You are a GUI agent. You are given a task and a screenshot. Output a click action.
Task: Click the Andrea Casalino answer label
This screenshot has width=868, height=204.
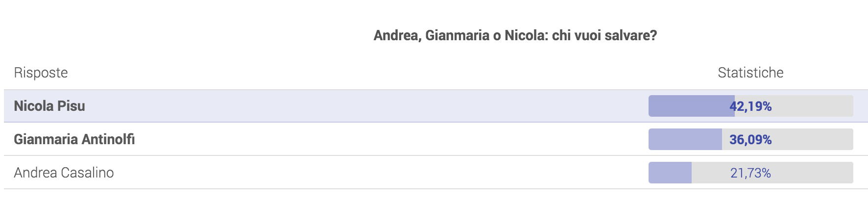click(64, 173)
